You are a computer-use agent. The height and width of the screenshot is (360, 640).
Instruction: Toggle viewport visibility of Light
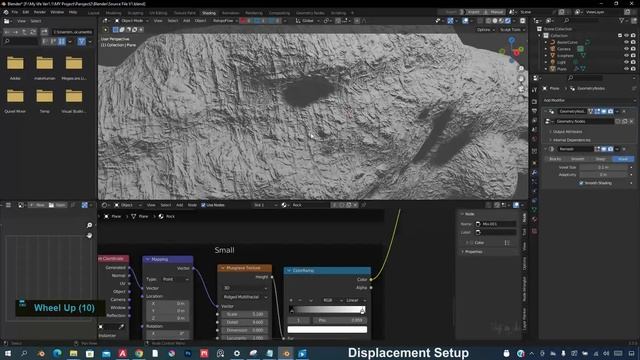(626, 62)
